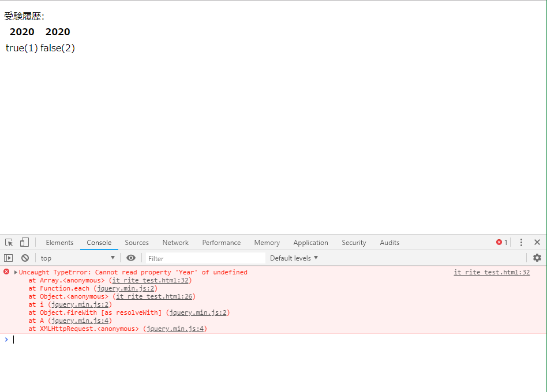Open the jquery.min.js:2 link in the stack
Image resolution: width=547 pixels, height=392 pixels.
126,288
